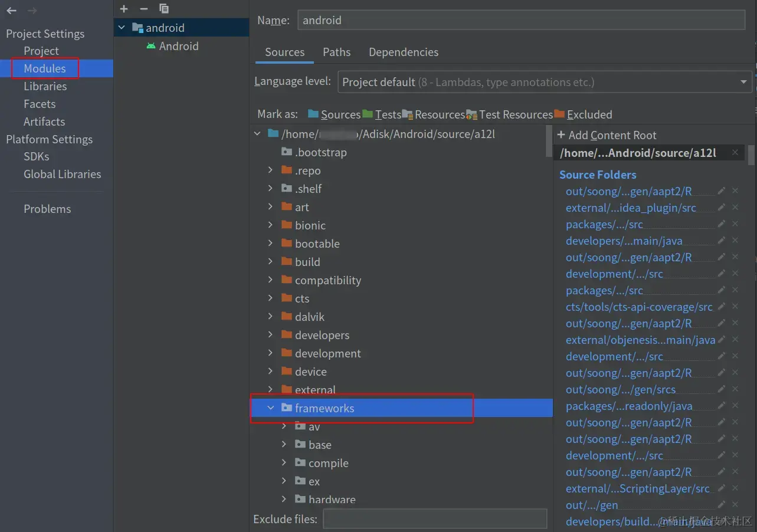Mark as Resources folder icon

click(408, 114)
